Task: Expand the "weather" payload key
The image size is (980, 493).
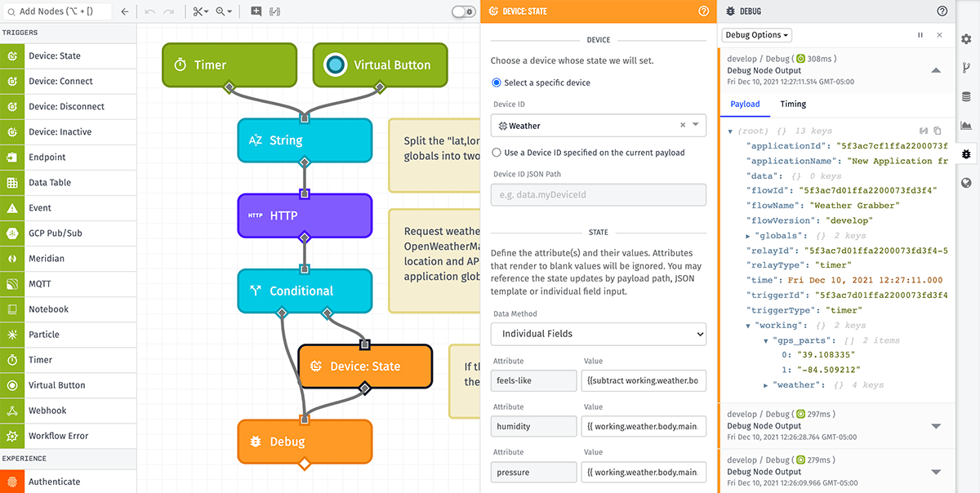Action: (766, 385)
